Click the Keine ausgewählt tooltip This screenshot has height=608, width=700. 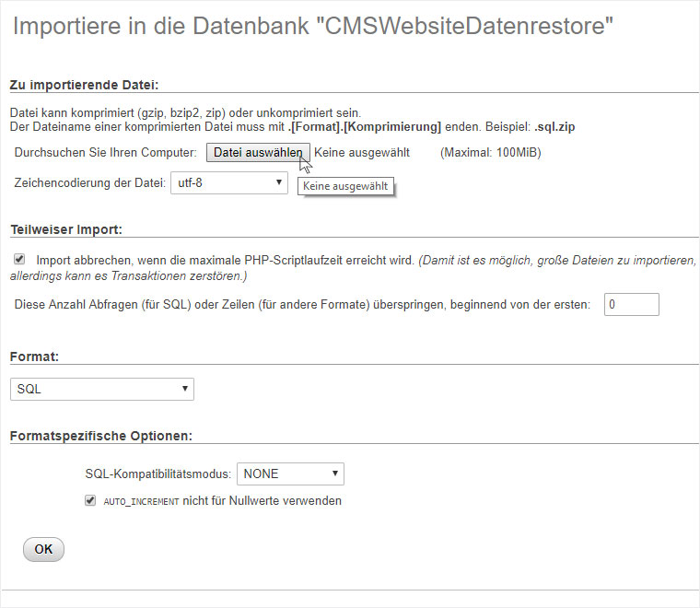pos(345,186)
